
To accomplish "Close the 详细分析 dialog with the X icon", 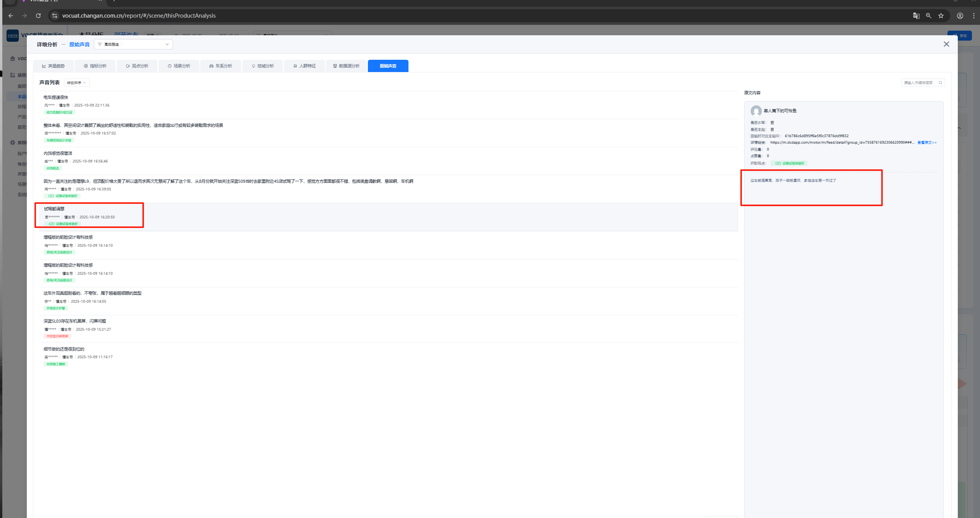I will (x=946, y=44).
